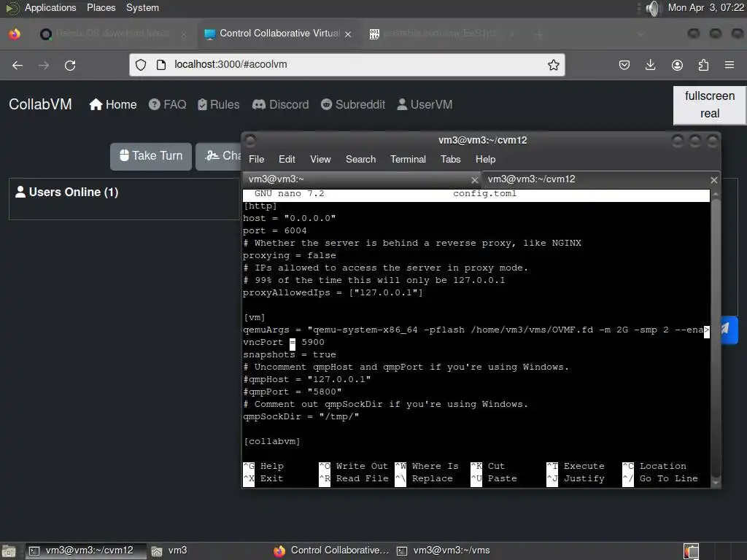Go to CollabVM Home link

click(x=113, y=104)
